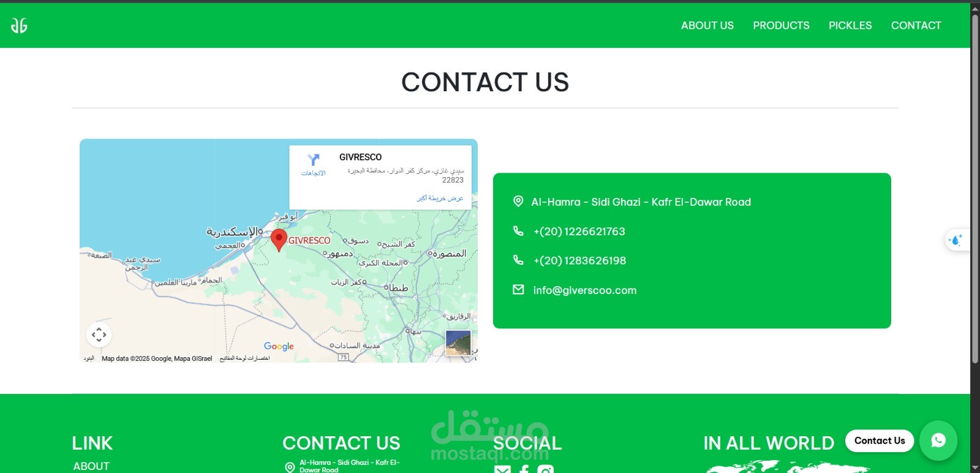Open the green WhatsApp chat button
This screenshot has height=473, width=980.
pos(938,441)
